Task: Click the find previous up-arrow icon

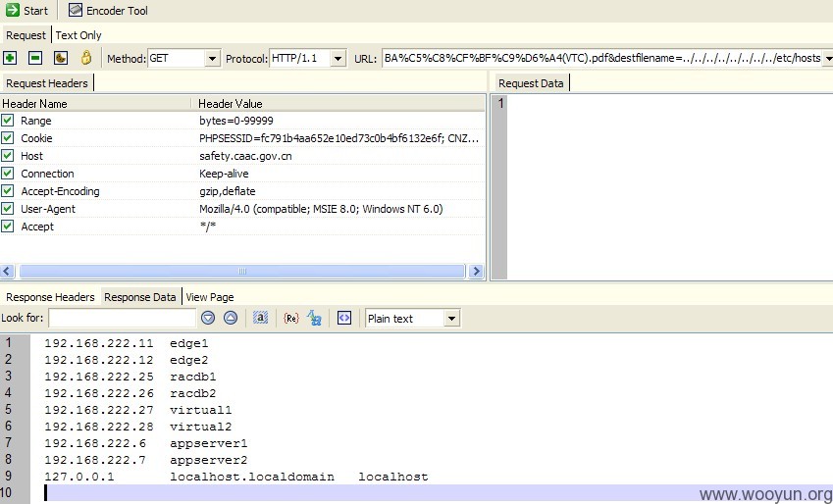Action: click(230, 318)
